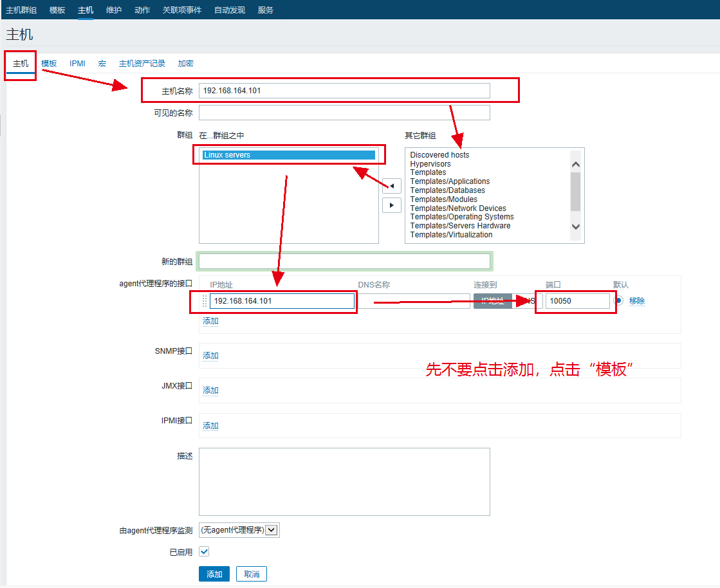Click the blue 添加 submit button
The height and width of the screenshot is (588, 720).
point(214,574)
